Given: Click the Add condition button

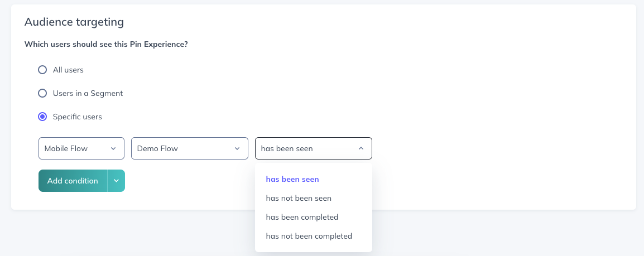Looking at the screenshot, I should (x=73, y=181).
